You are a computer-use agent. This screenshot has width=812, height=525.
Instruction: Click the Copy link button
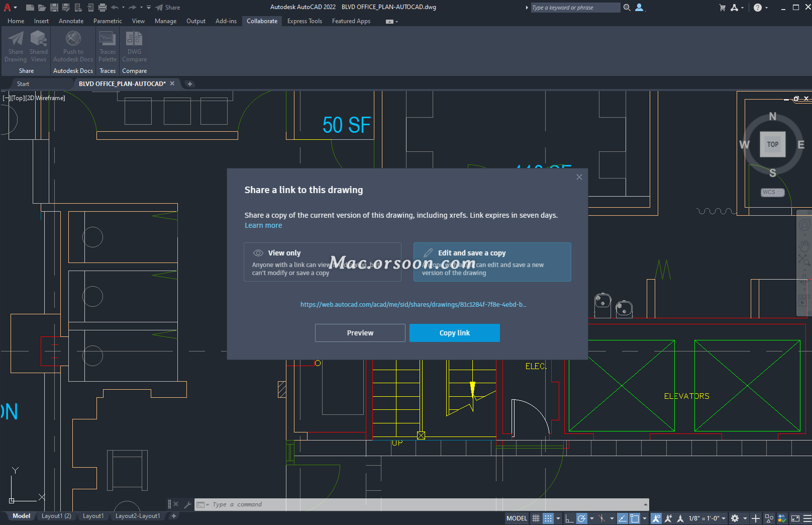[454, 333]
